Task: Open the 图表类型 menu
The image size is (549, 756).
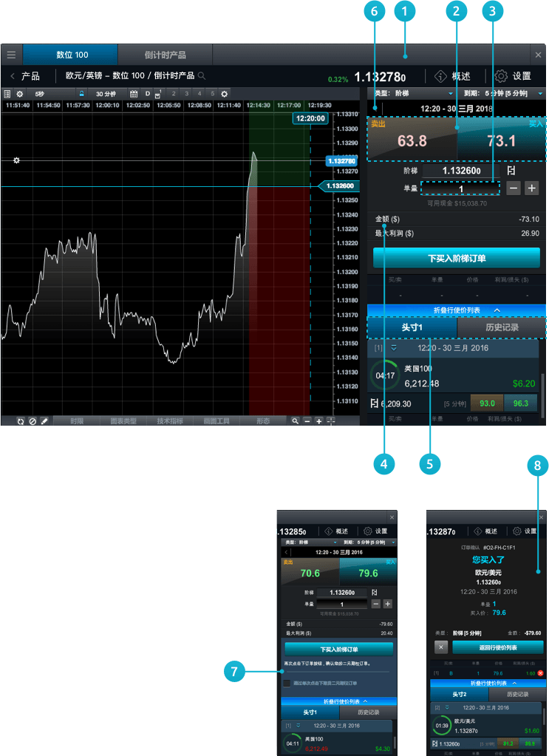Action: pos(123,421)
